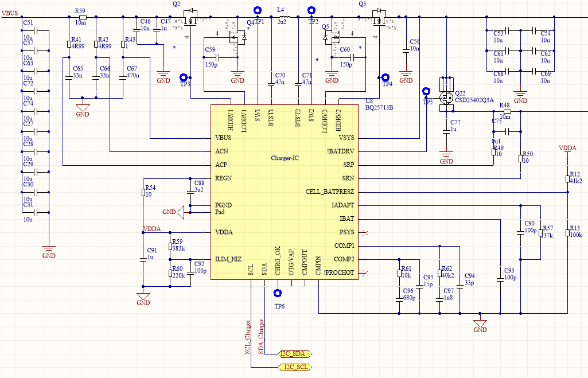Select sense resistor R39 symbol
This screenshot has height=378, width=588.
tap(83, 17)
